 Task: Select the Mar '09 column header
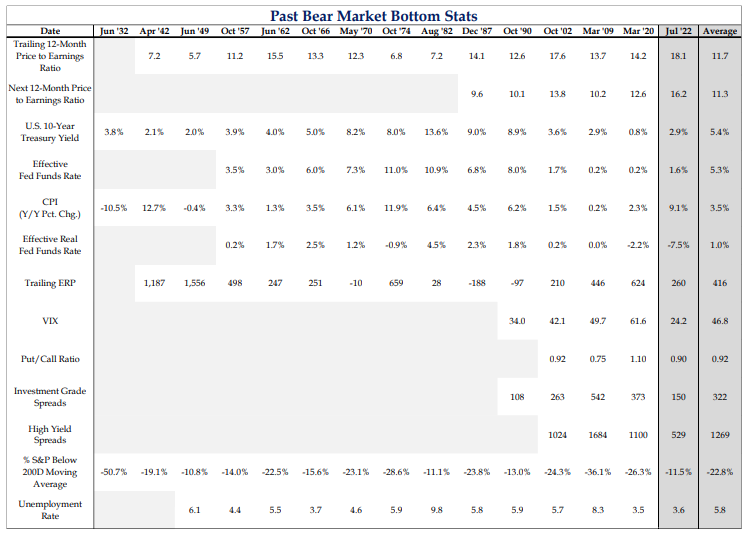598,32
